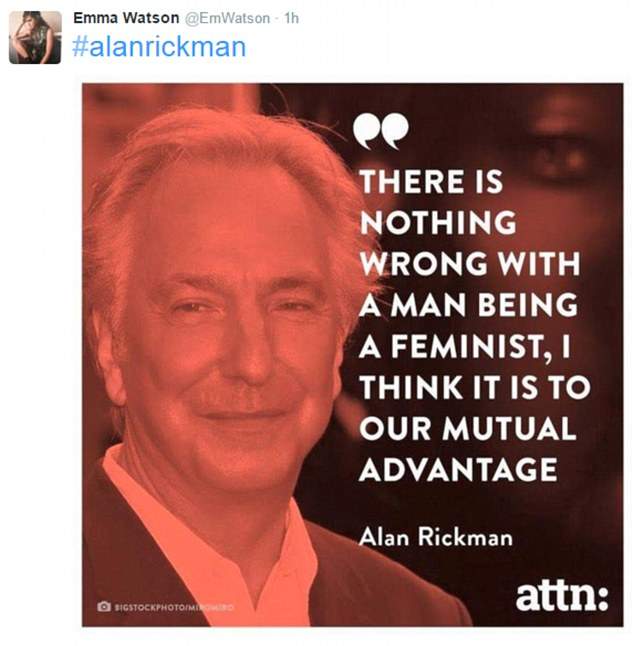Click the attn: logo on image
Image resolution: width=634 pixels, height=646 pixels.
[x=562, y=596]
